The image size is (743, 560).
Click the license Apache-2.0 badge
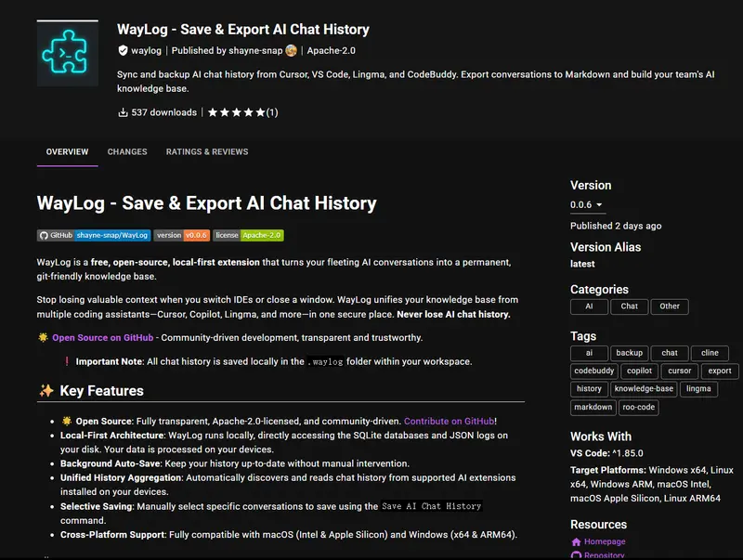(248, 236)
